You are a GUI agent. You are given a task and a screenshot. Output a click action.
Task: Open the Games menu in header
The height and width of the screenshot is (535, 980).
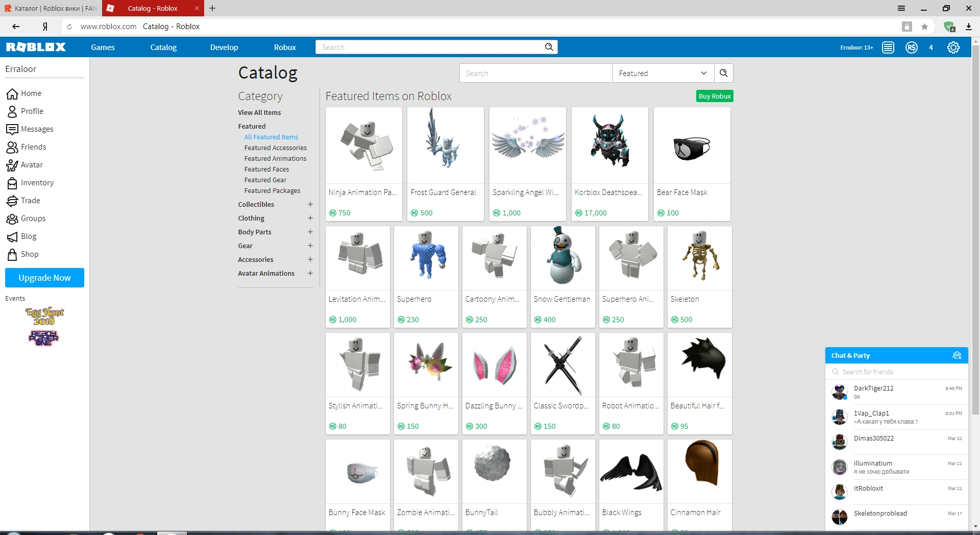click(x=103, y=47)
